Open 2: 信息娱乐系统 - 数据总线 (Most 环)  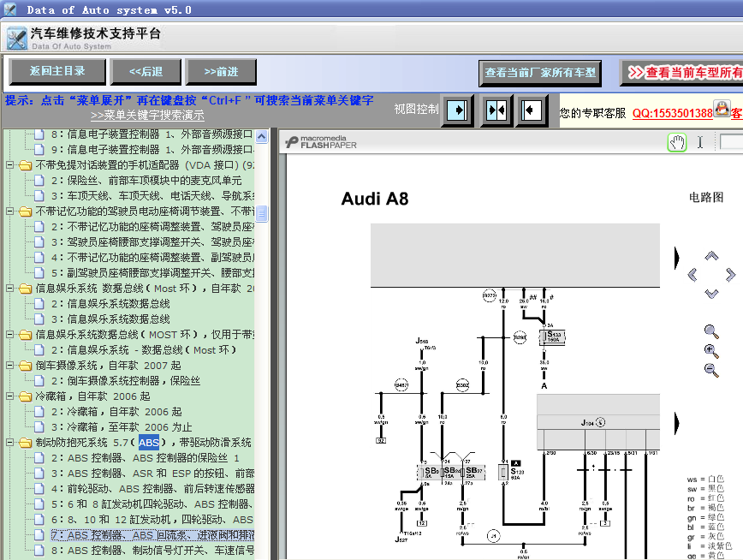(x=144, y=350)
